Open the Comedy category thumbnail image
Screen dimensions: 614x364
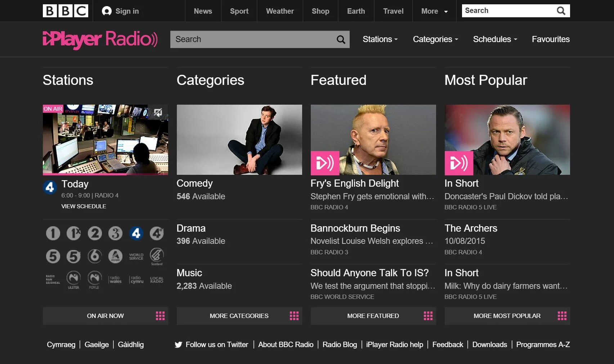(x=239, y=140)
